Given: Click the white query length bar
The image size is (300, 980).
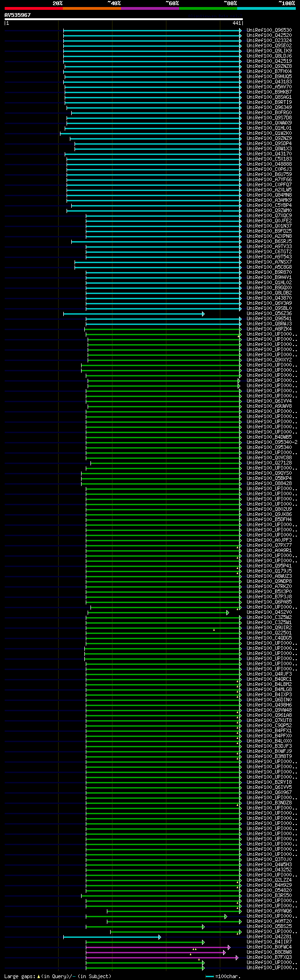Looking at the screenshot, I should [x=123, y=19].
